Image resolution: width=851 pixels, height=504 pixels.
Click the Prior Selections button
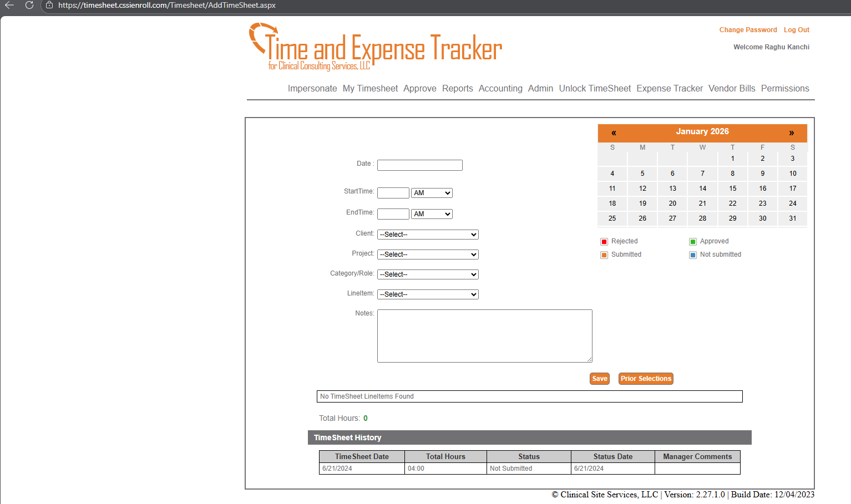646,379
